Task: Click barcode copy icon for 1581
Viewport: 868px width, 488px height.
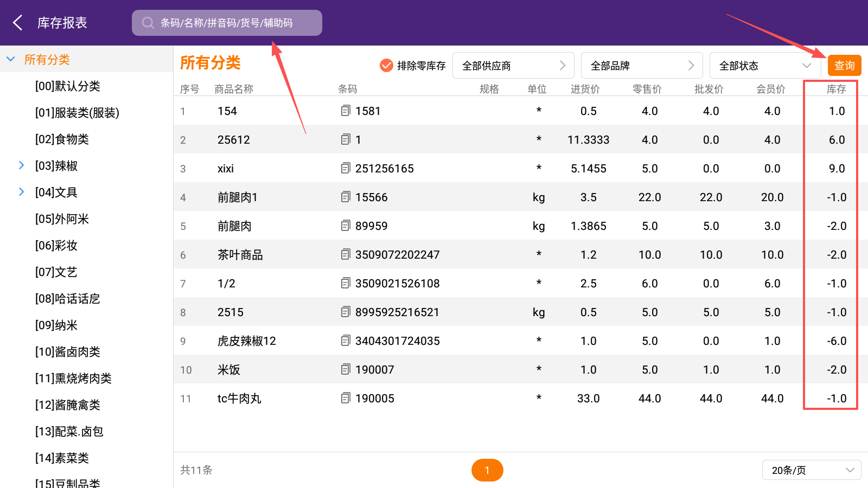Action: 346,111
